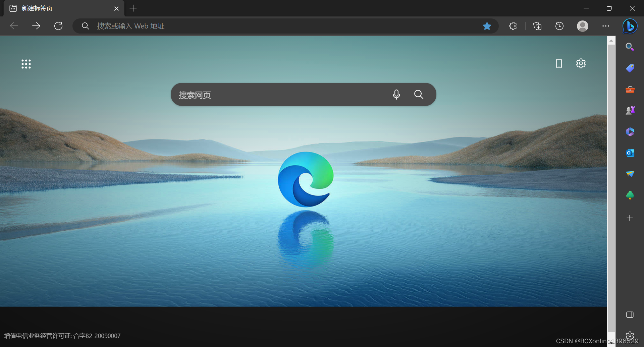This screenshot has width=644, height=347.
Task: Reload the current page
Action: (58, 26)
